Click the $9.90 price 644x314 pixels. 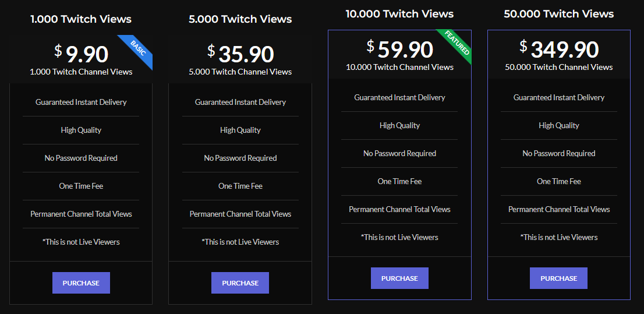pos(82,54)
